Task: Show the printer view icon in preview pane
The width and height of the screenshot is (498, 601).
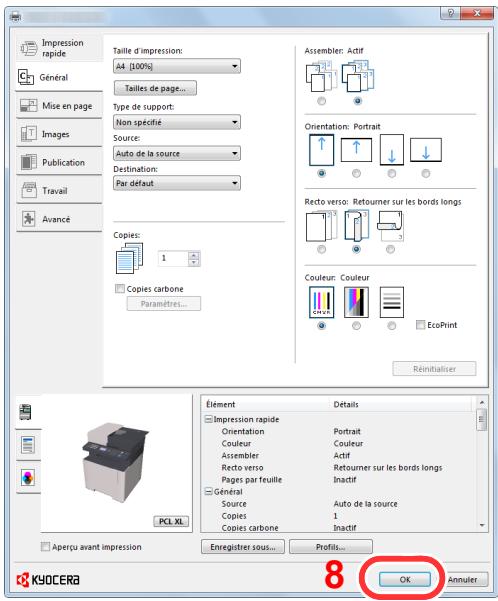Action: point(25,412)
